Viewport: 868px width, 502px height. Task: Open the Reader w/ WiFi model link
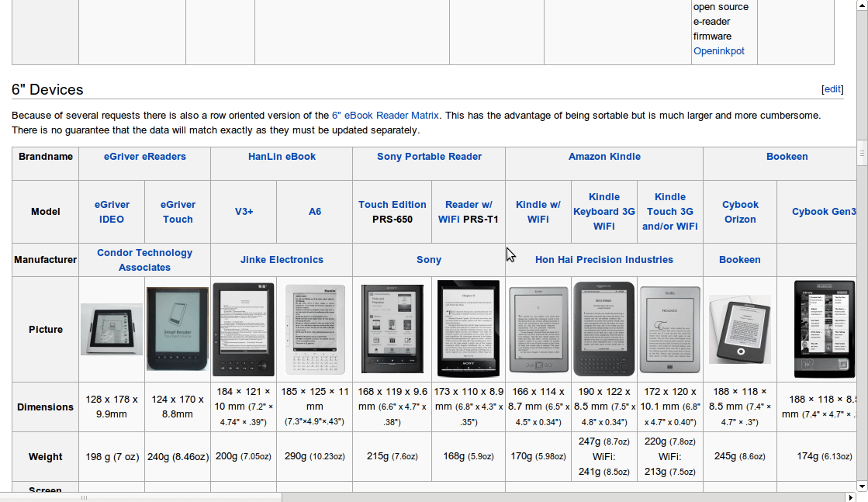point(465,212)
